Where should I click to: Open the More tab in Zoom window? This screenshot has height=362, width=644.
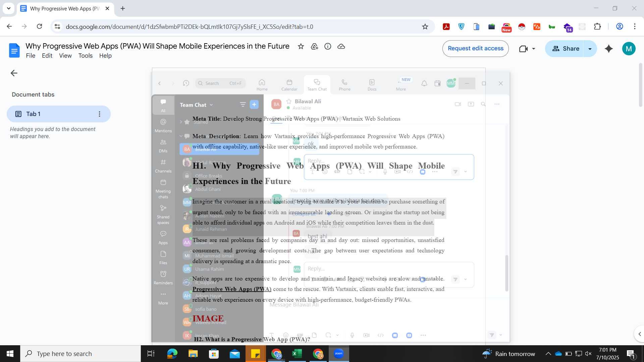[401, 85]
